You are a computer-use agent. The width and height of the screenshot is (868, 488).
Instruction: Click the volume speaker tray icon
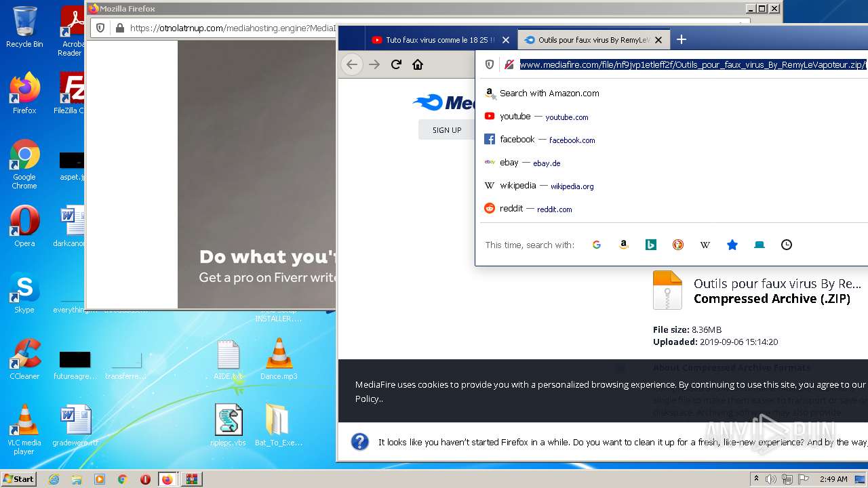771,479
